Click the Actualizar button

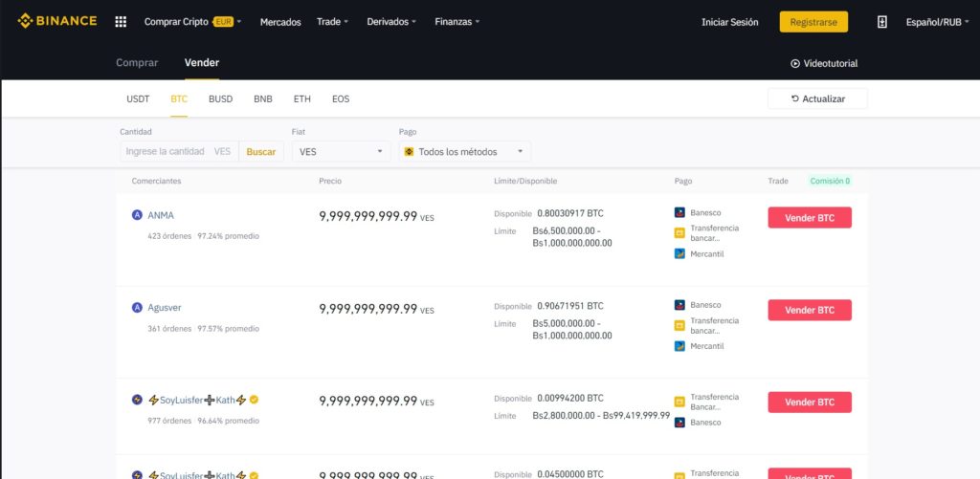[x=817, y=98]
